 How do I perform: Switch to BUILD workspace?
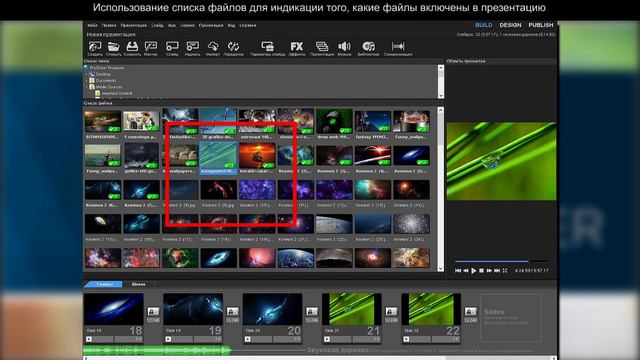(483, 25)
